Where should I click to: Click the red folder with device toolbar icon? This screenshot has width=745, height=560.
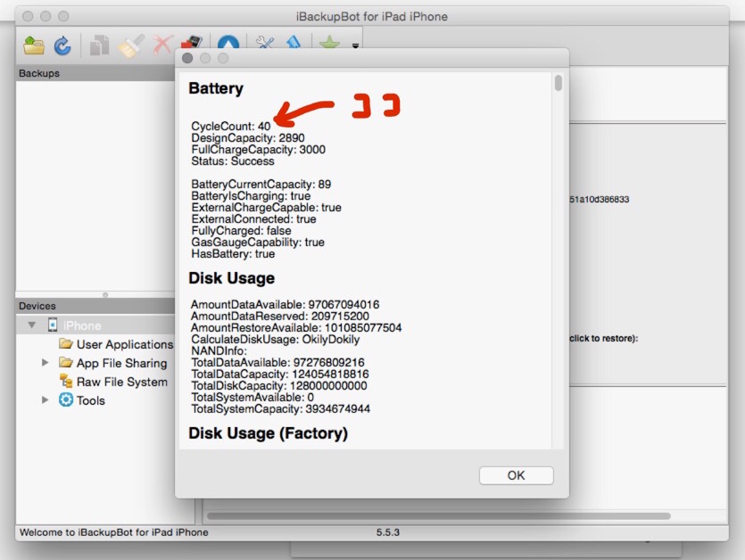(192, 42)
